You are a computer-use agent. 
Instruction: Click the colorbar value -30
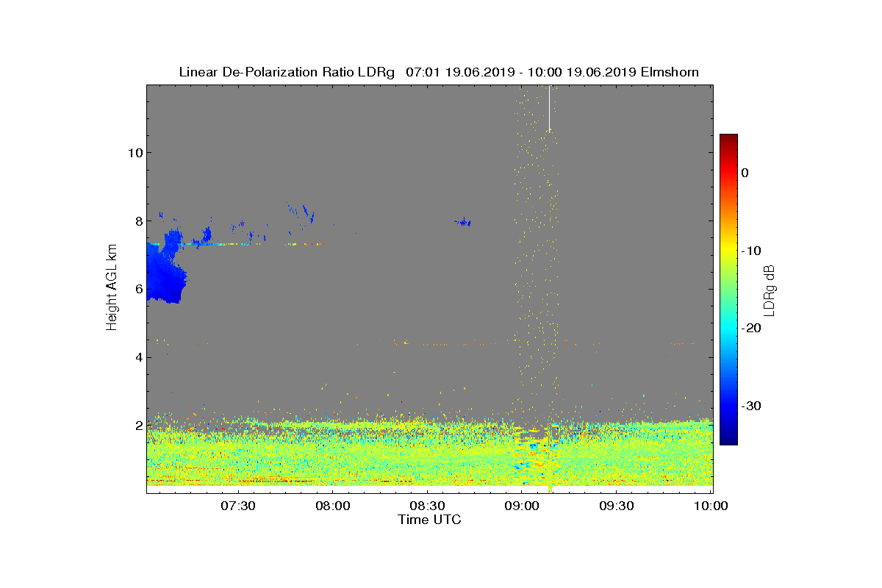tap(751, 406)
